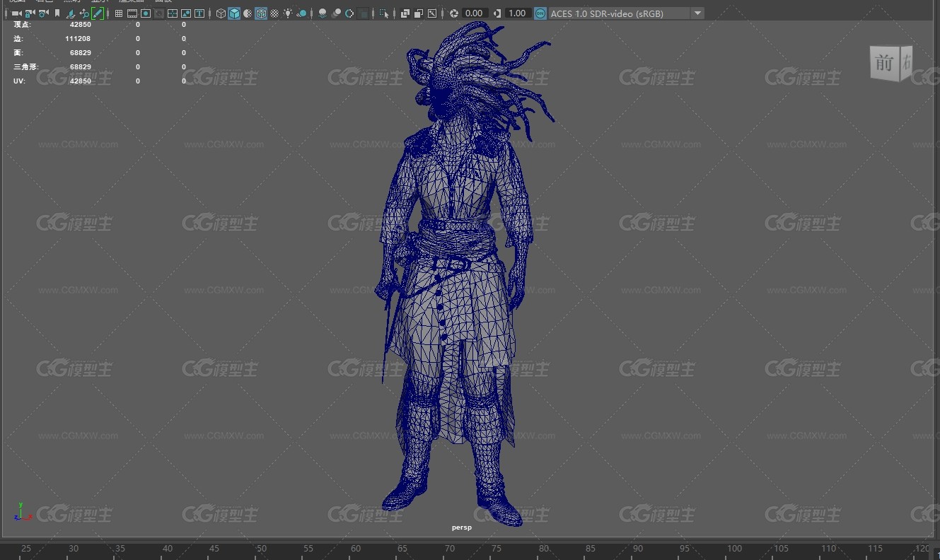Toggle the Lock Camera icon
This screenshot has height=560, width=940.
(30, 13)
